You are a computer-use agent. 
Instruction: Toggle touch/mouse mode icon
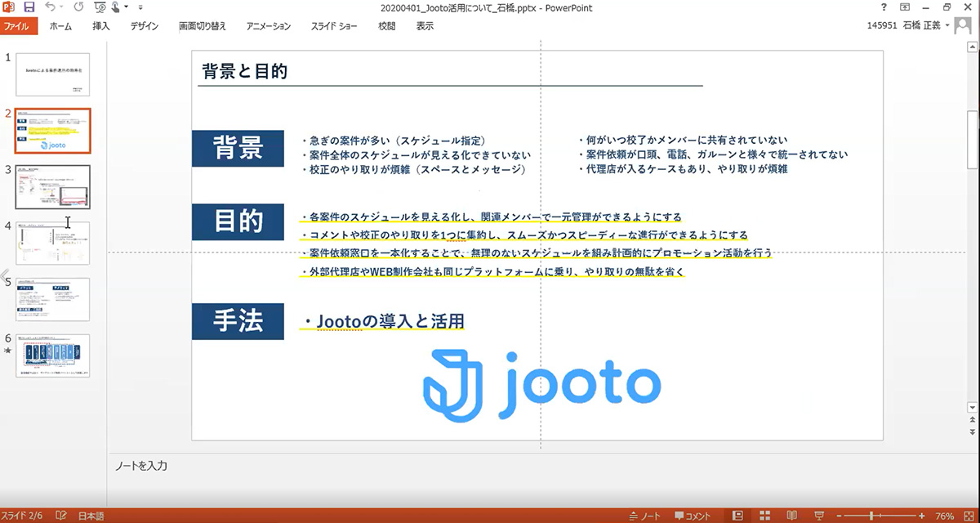(117, 7)
